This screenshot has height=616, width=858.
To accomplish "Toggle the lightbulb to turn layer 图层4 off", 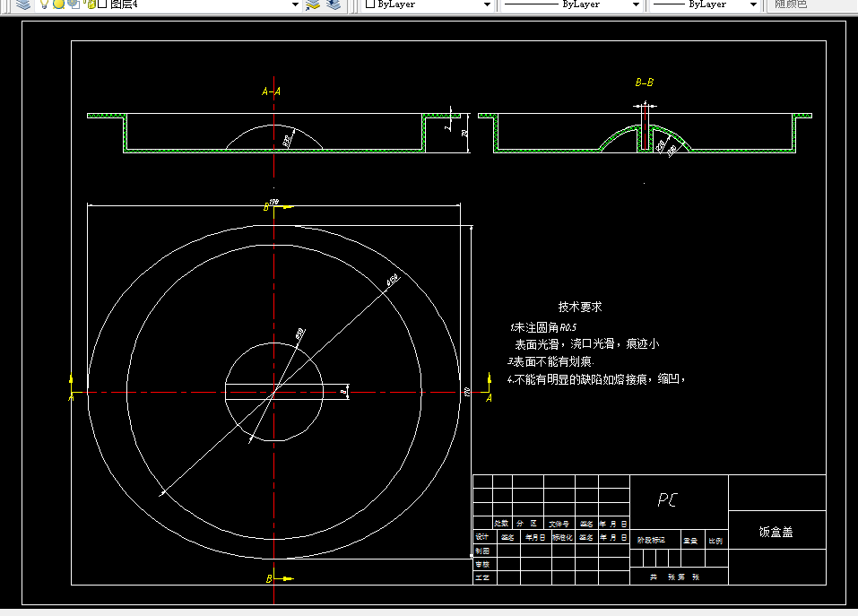I will (x=42, y=5).
